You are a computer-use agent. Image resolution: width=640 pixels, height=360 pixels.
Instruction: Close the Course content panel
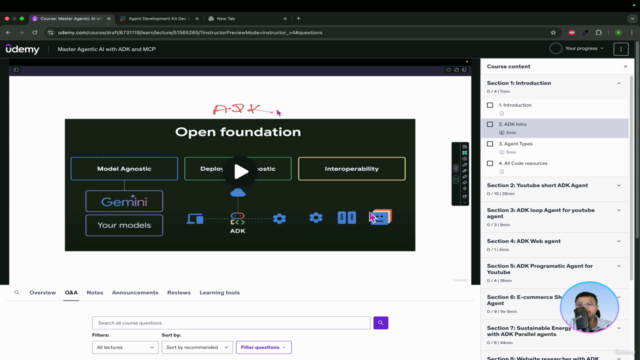625,67
